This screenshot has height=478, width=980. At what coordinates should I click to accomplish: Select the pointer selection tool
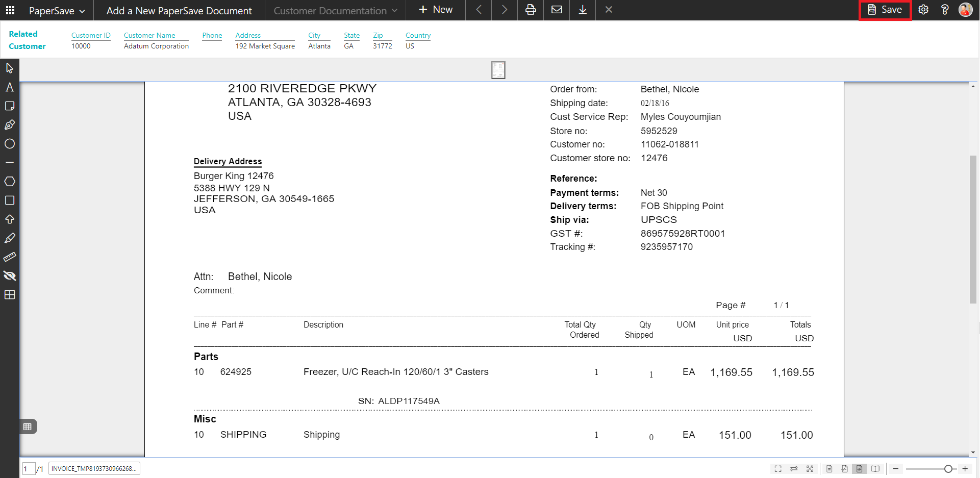[10, 68]
